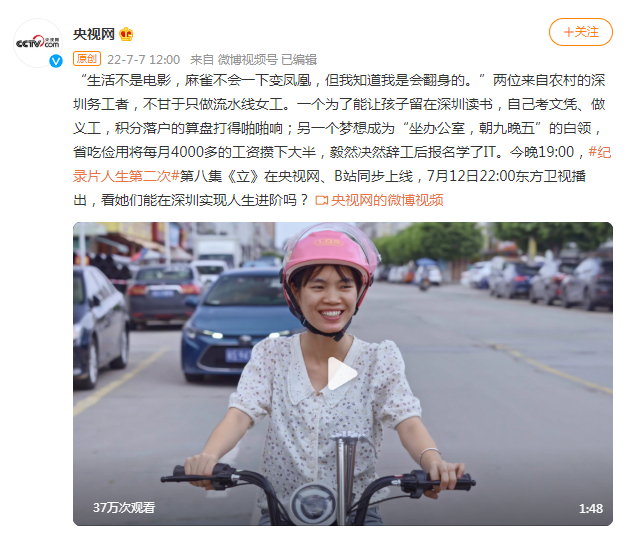This screenshot has height=545, width=629.
Task: Click the gold crown member icon
Action: coord(126,34)
